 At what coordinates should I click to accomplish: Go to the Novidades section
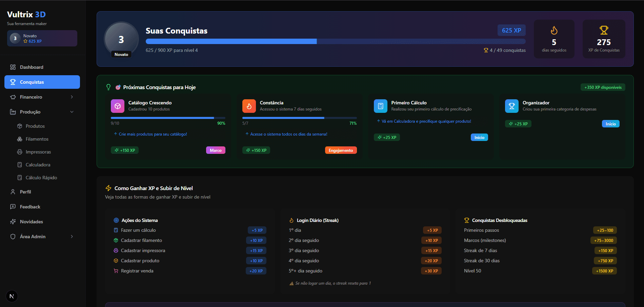point(31,222)
